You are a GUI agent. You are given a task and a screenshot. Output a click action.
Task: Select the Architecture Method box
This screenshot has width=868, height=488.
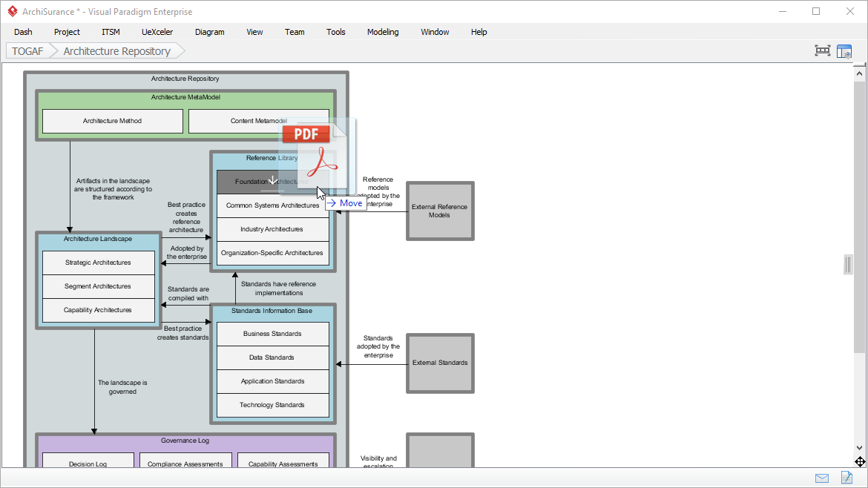pyautogui.click(x=112, y=121)
